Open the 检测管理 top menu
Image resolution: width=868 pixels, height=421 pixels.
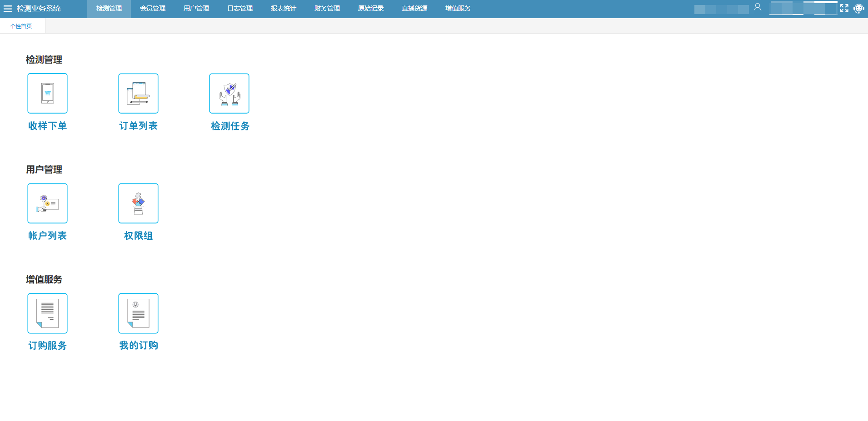coord(109,9)
